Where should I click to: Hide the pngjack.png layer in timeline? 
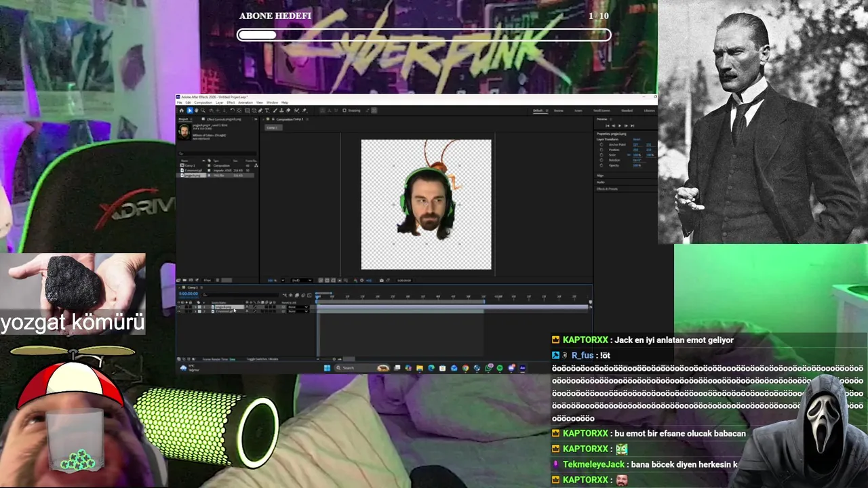click(x=179, y=307)
